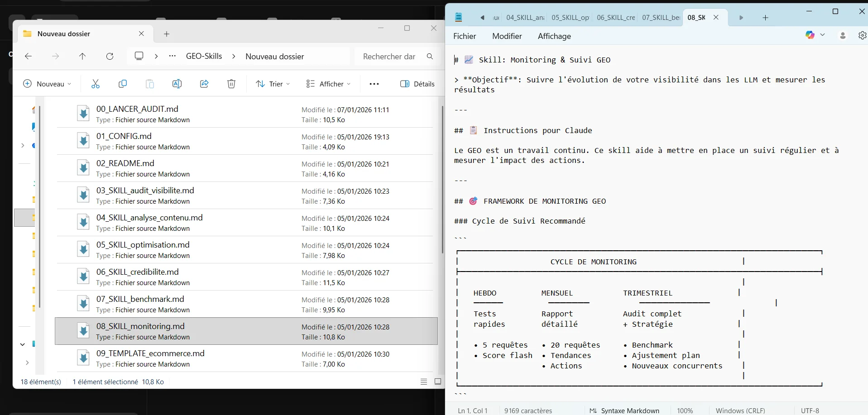This screenshot has height=415, width=868.
Task: Open the three-dots See more toolbar menu
Action: (x=374, y=84)
